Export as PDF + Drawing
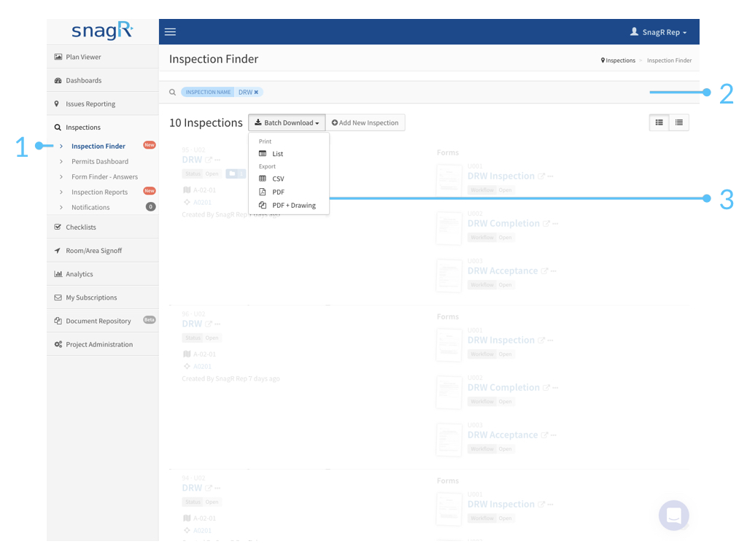This screenshot has width=747, height=560. pyautogui.click(x=289, y=205)
